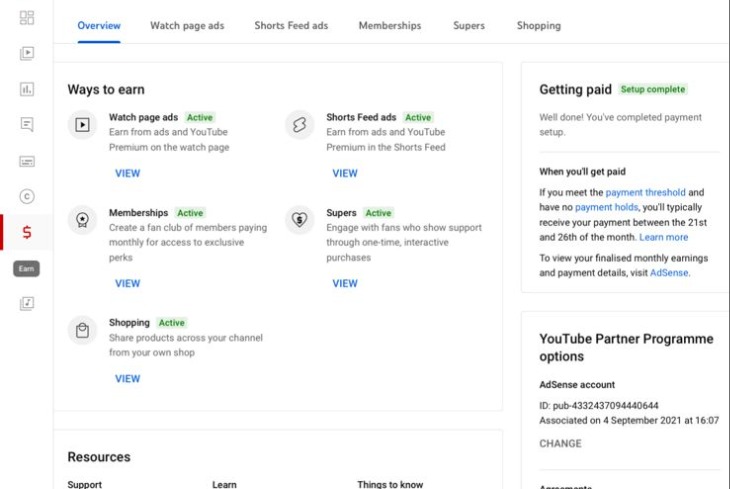Open the AdSense link
The height and width of the screenshot is (489, 730).
[669, 272]
